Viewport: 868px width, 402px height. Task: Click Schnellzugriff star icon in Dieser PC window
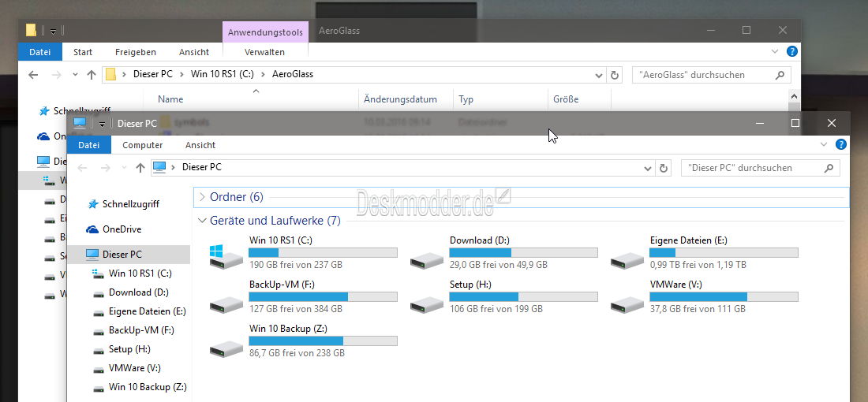click(x=92, y=204)
